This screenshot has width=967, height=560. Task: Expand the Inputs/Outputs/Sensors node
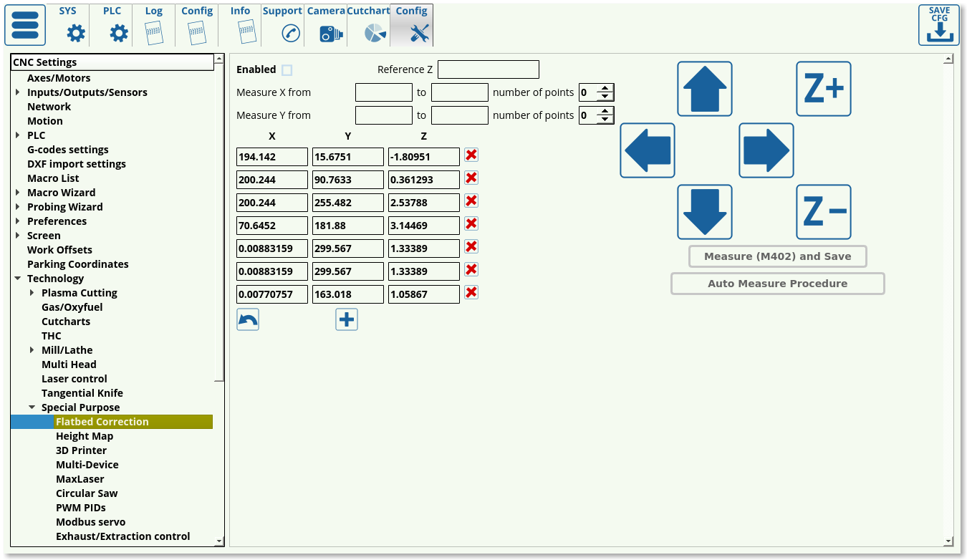(x=18, y=92)
